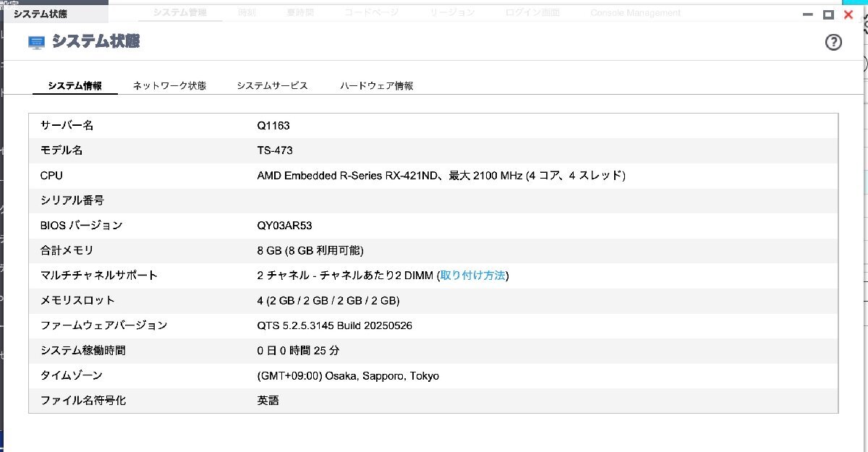This screenshot has width=868, height=452.
Task: Maximize the システム状態 window
Action: click(829, 14)
